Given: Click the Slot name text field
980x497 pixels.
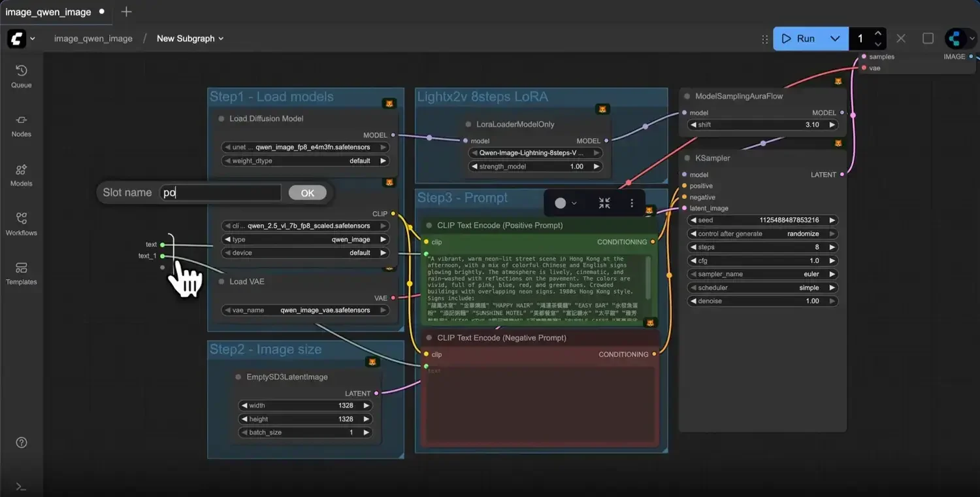Looking at the screenshot, I should pos(220,193).
